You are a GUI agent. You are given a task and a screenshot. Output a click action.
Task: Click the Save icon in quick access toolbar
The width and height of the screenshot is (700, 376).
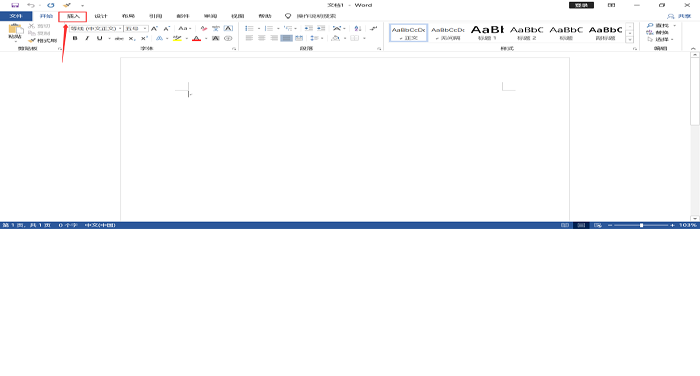pos(15,5)
